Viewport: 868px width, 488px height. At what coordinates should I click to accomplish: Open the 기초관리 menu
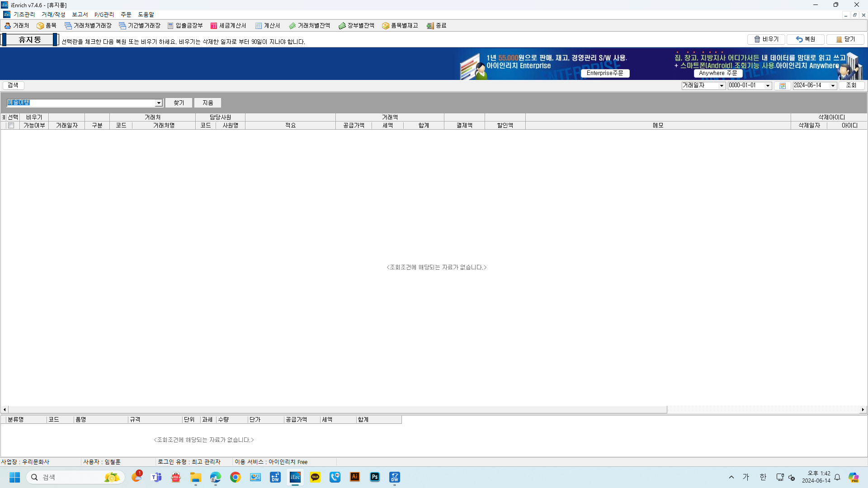(x=24, y=14)
